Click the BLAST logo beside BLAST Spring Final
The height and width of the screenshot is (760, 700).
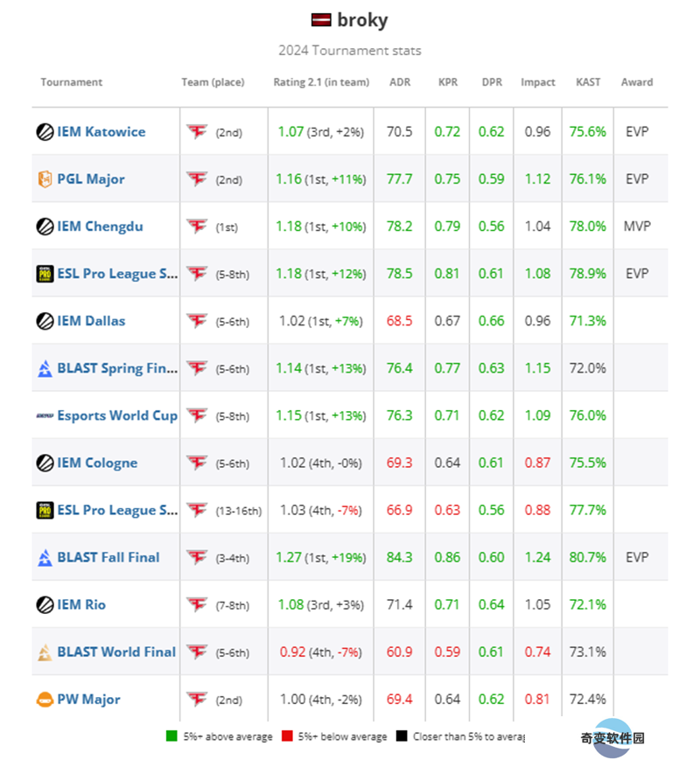(x=45, y=368)
